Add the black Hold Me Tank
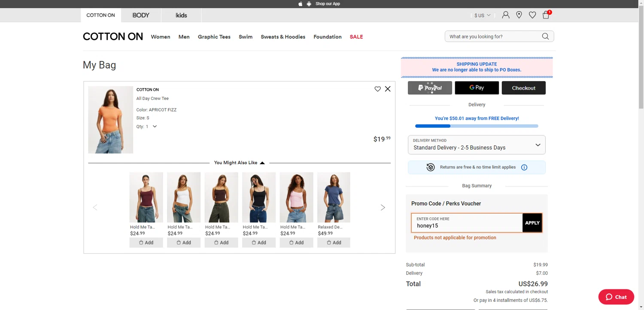This screenshot has width=644, height=310. pyautogui.click(x=259, y=243)
